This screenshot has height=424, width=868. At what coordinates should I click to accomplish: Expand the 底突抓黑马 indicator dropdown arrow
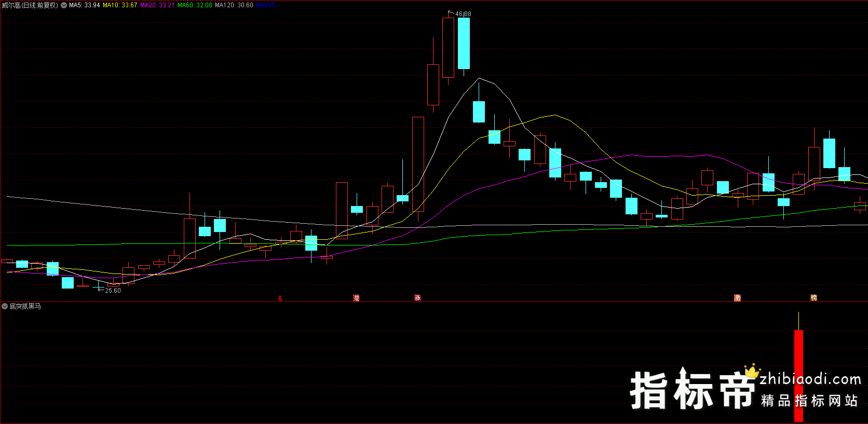(x=5, y=306)
